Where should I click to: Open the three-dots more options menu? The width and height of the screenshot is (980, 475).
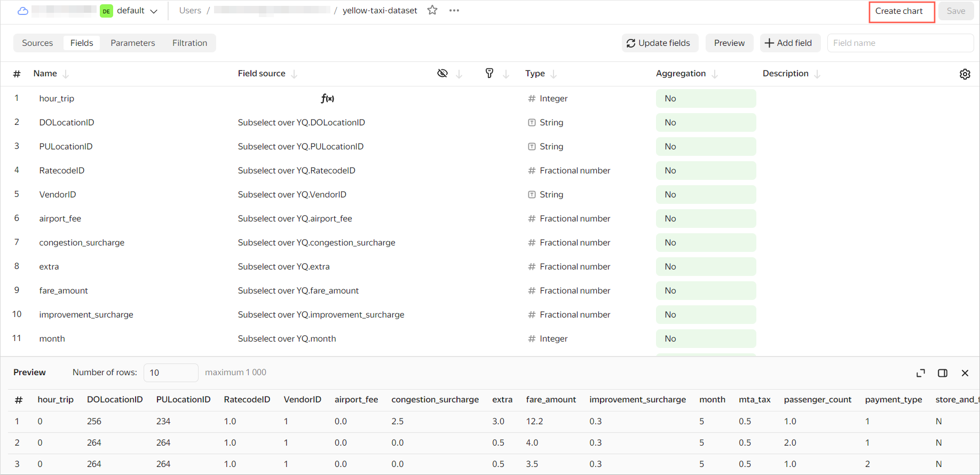pos(454,11)
